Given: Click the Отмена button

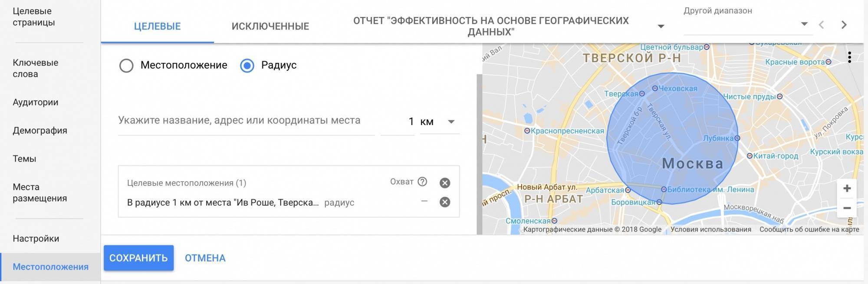Looking at the screenshot, I should (205, 258).
